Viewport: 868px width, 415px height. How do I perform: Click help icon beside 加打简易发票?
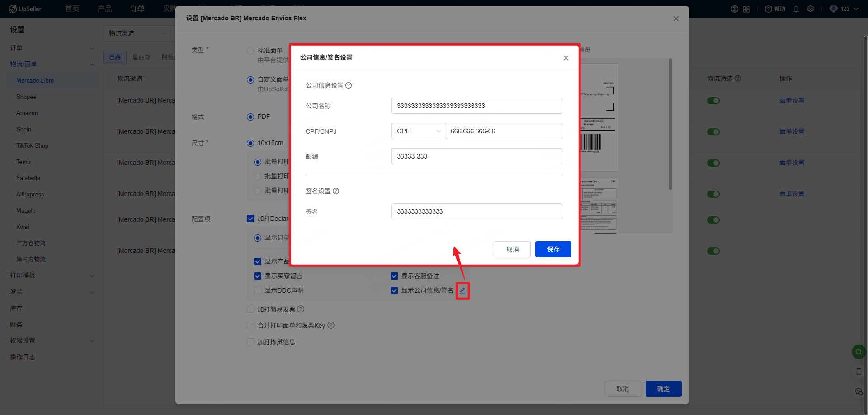(x=301, y=309)
